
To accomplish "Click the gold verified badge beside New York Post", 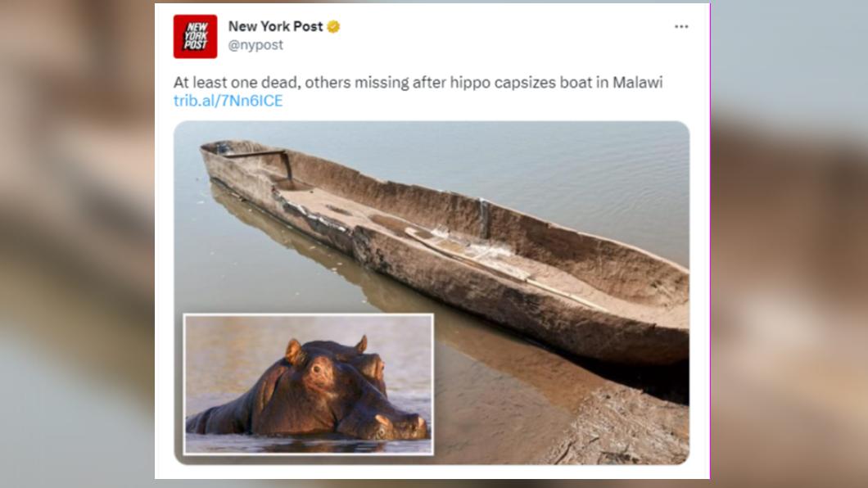I will coord(333,26).
